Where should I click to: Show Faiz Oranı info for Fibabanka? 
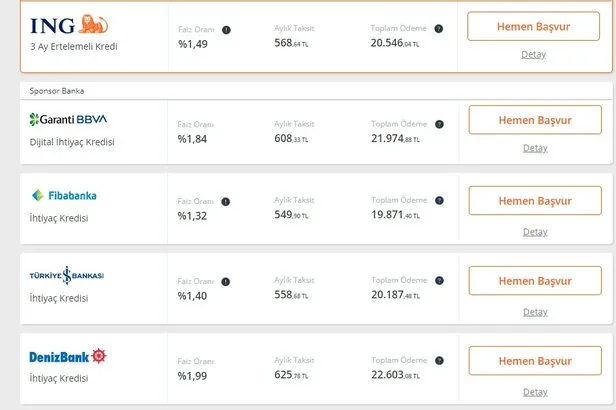(x=226, y=201)
